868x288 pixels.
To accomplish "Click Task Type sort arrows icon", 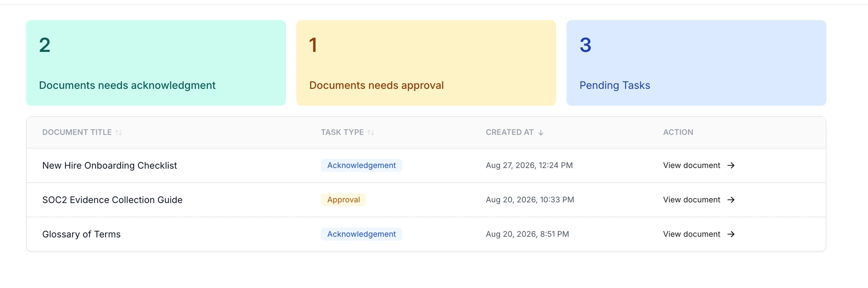I will coord(371,133).
